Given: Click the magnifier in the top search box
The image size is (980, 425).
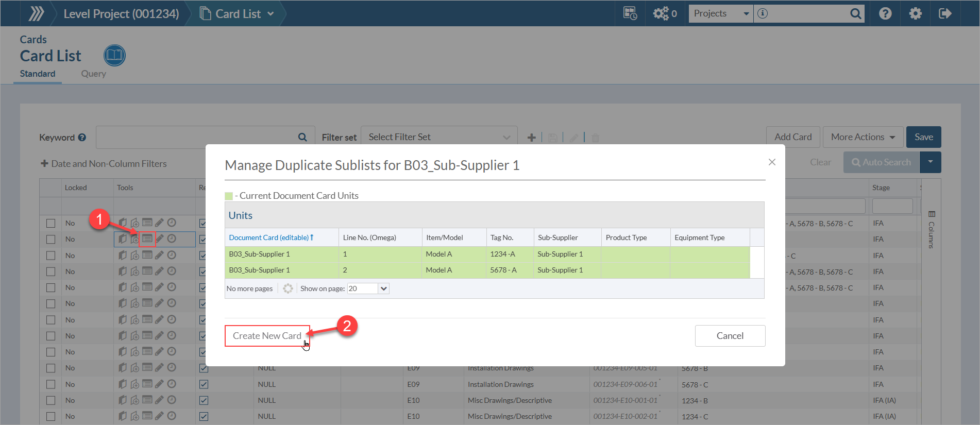Looking at the screenshot, I should click(855, 13).
